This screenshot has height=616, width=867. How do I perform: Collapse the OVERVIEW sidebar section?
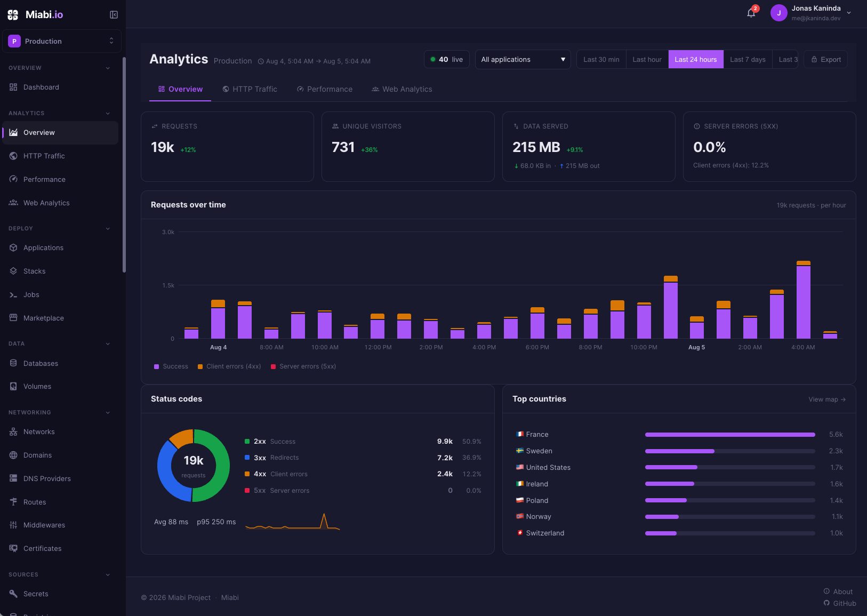point(108,68)
